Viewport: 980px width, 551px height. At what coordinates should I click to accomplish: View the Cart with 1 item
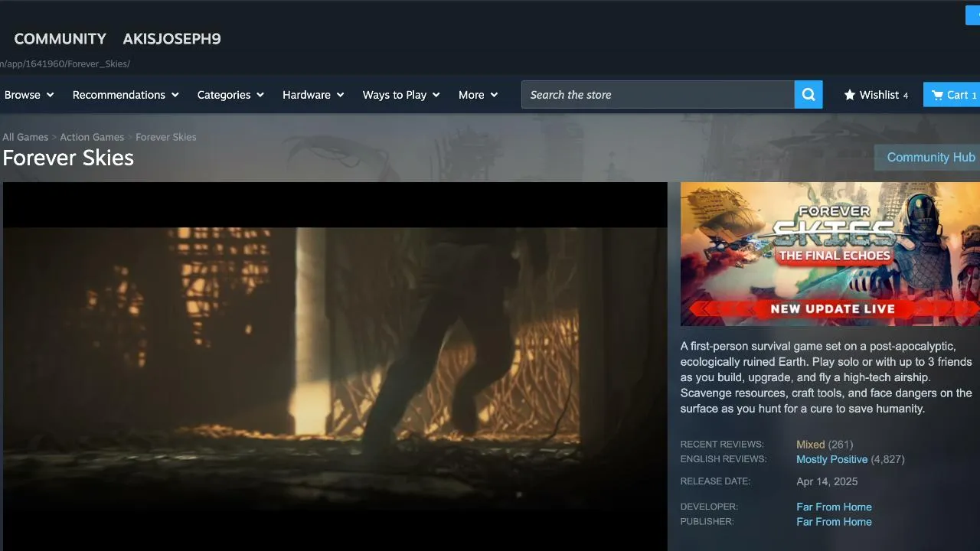952,95
